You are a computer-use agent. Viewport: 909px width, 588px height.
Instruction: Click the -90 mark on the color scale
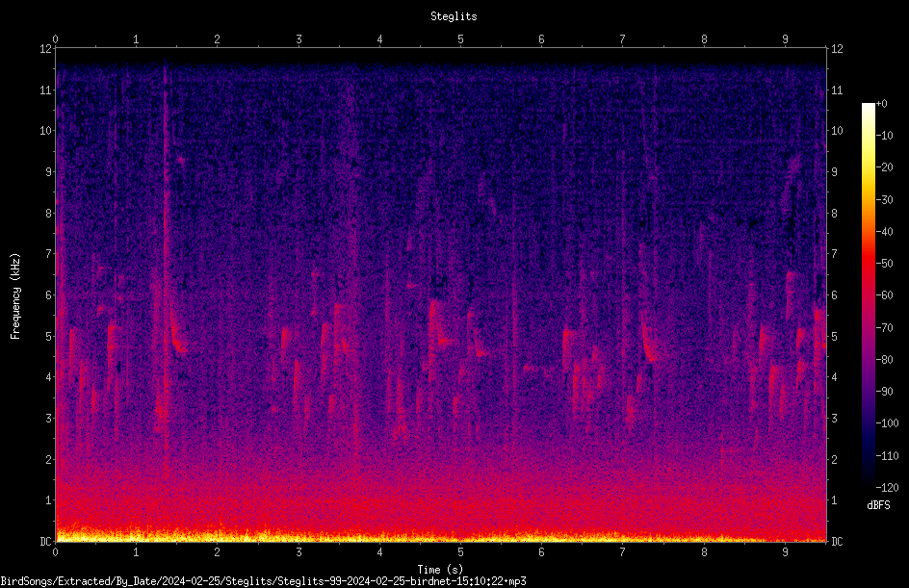coord(884,391)
